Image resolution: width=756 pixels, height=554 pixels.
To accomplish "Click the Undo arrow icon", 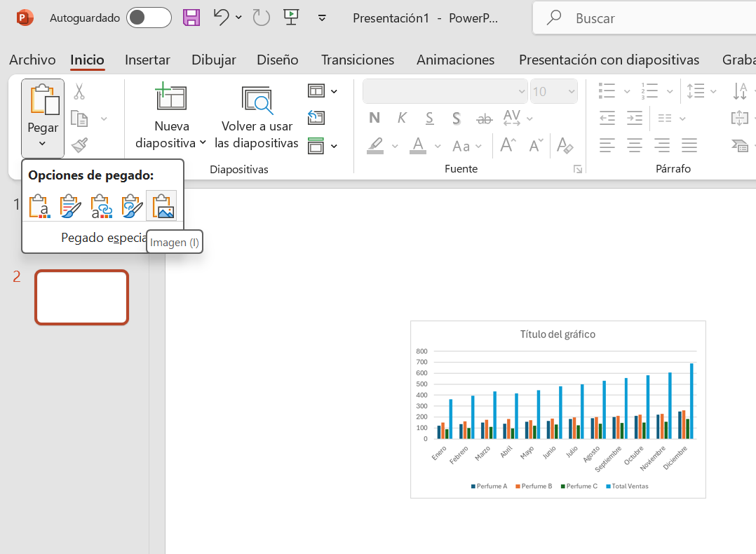I will tap(222, 18).
